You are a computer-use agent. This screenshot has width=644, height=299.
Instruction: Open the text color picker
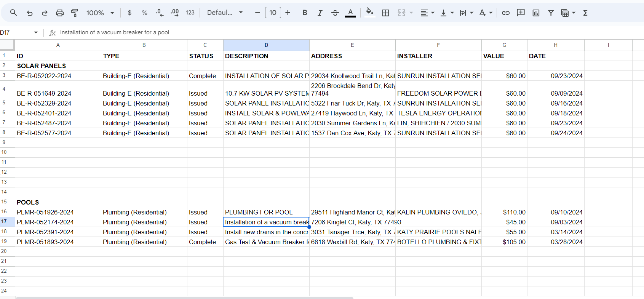coord(350,13)
